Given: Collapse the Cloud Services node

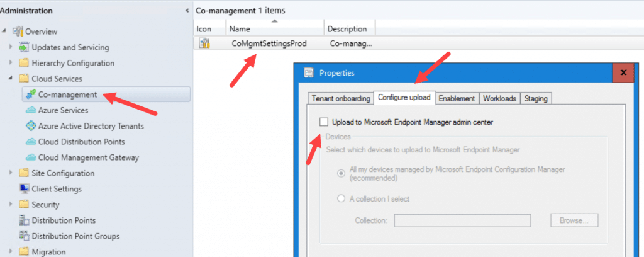Looking at the screenshot, I should pos(11,79).
